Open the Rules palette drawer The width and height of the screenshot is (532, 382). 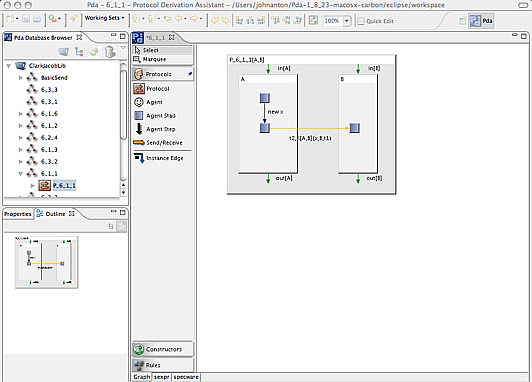[163, 365]
